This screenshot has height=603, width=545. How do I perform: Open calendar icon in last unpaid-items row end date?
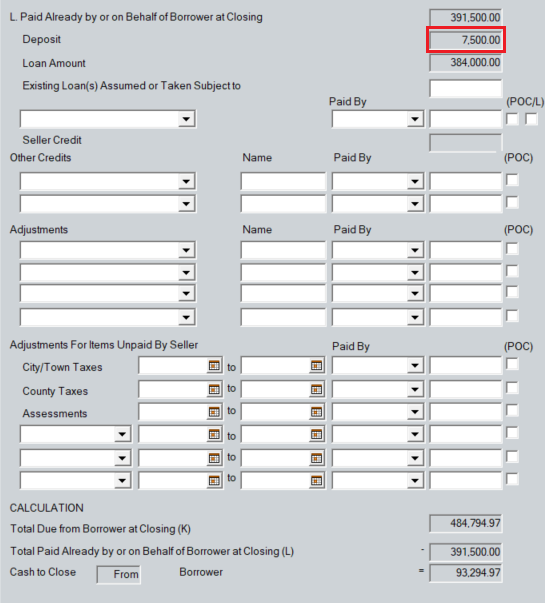click(316, 480)
